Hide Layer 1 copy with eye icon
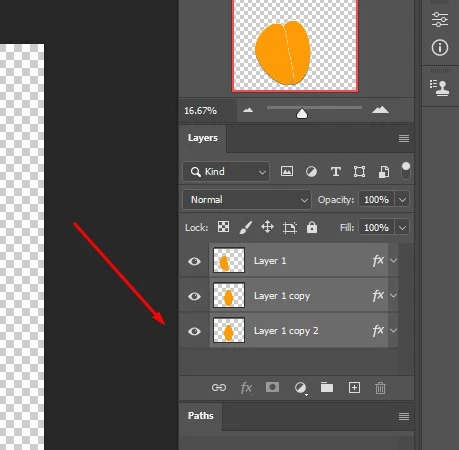This screenshot has width=459, height=450. pyautogui.click(x=194, y=296)
